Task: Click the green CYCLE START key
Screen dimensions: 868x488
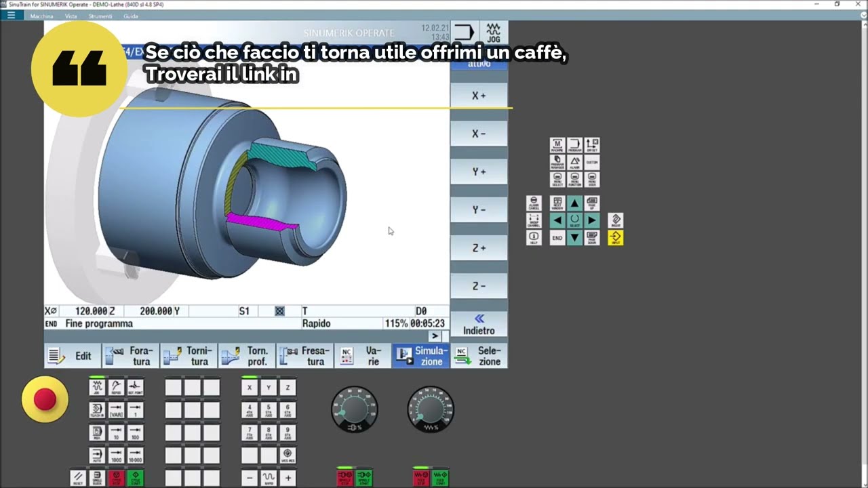Action: (x=136, y=478)
